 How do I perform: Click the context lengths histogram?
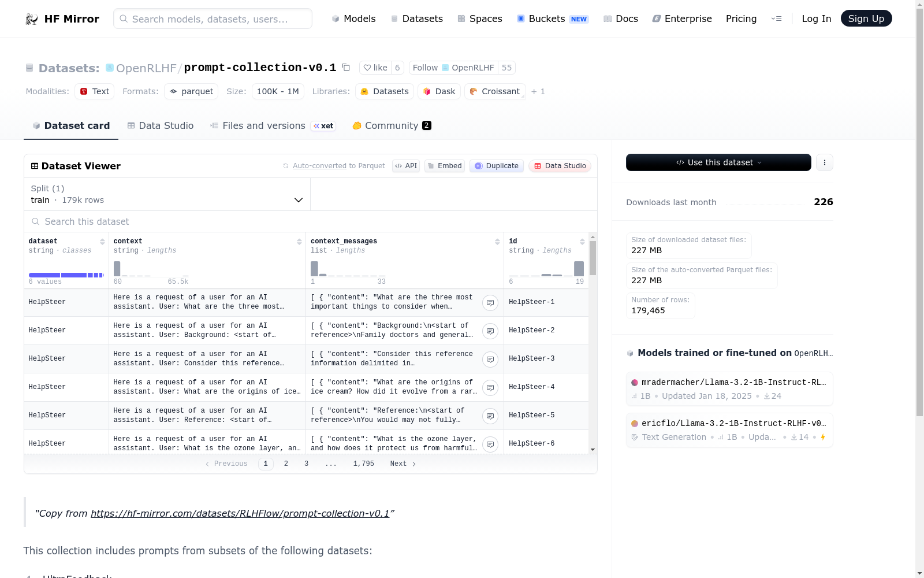[151, 269]
